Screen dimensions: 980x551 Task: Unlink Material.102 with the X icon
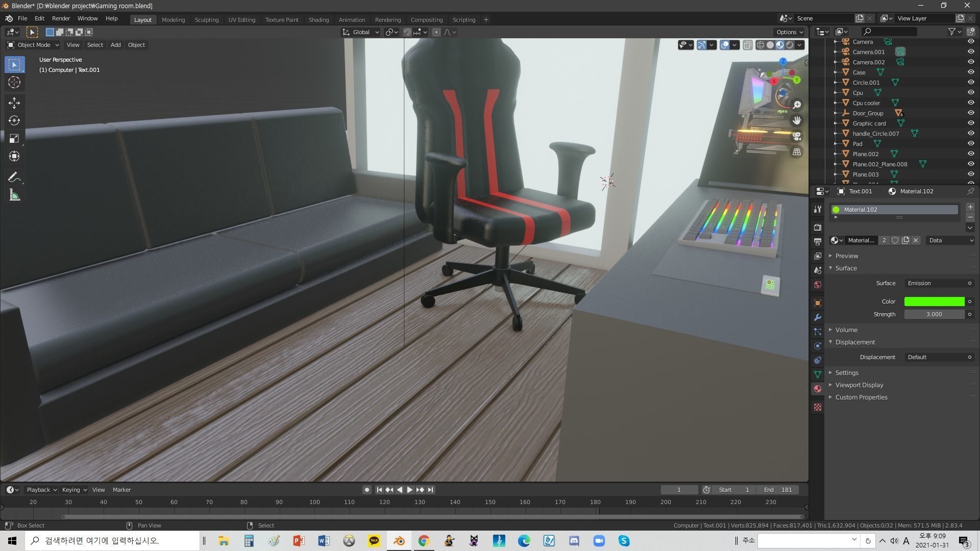click(916, 240)
